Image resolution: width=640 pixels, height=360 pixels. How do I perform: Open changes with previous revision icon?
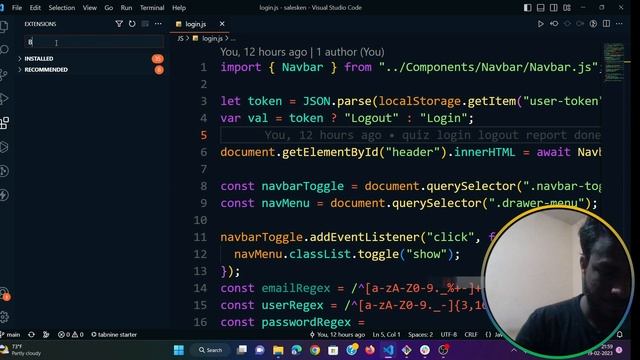click(x=554, y=24)
